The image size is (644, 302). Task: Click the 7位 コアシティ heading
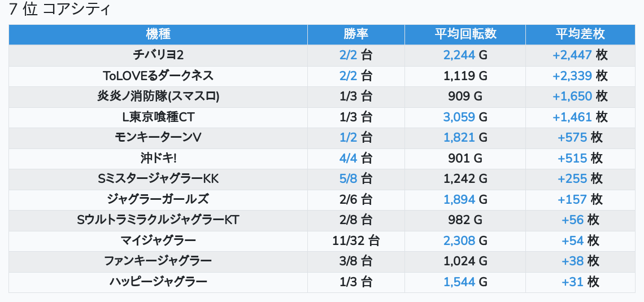[59, 10]
